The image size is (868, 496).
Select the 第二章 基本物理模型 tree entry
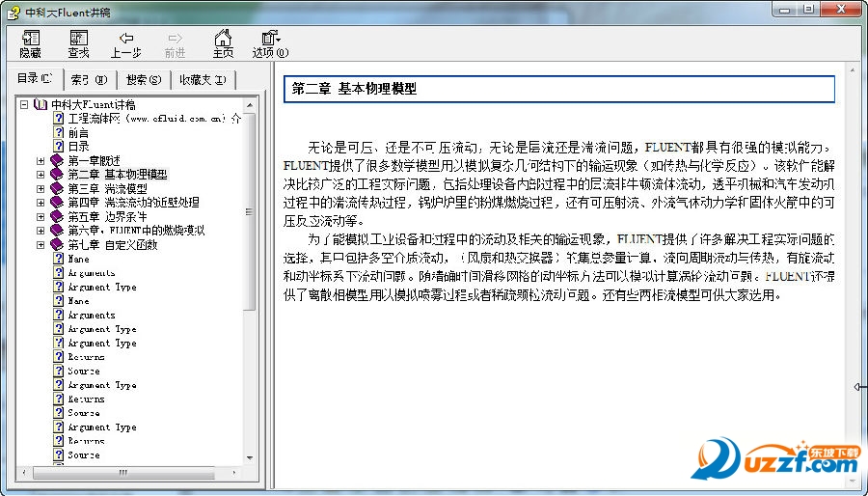click(x=118, y=175)
